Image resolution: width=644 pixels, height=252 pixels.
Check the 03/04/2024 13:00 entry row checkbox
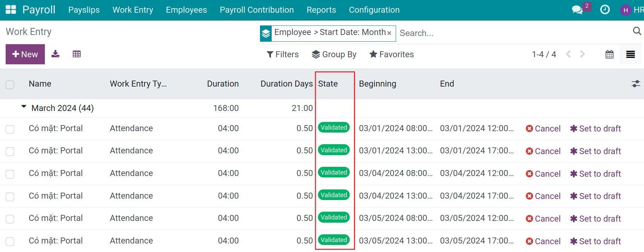point(10,197)
